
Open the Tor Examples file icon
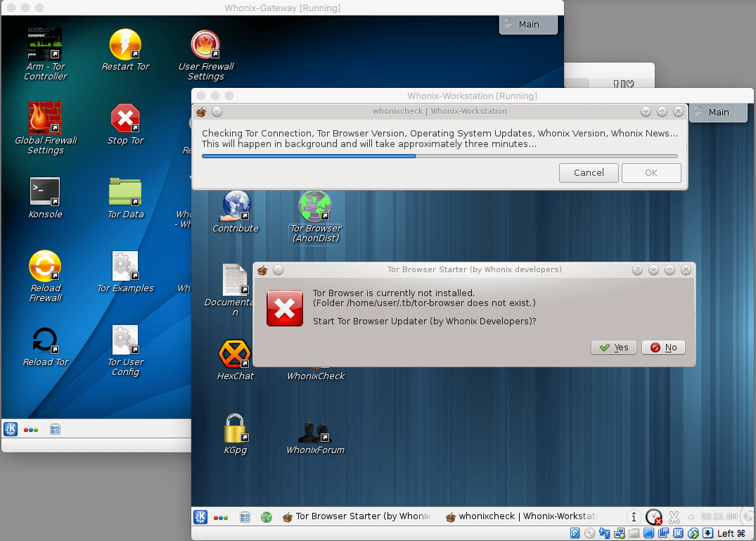pyautogui.click(x=125, y=272)
